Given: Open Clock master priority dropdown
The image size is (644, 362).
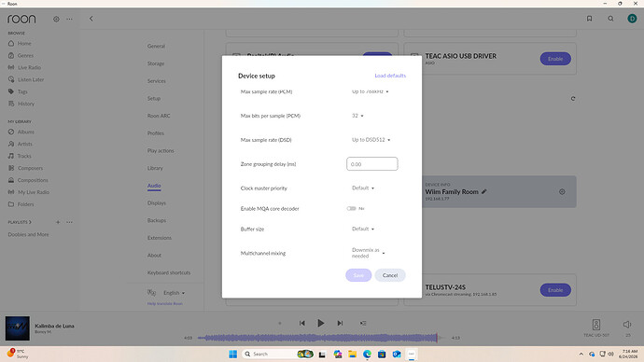Looking at the screenshot, I should tap(363, 188).
